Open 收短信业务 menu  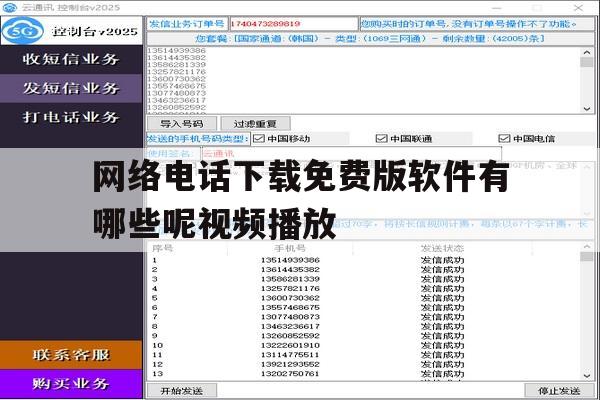[71, 59]
